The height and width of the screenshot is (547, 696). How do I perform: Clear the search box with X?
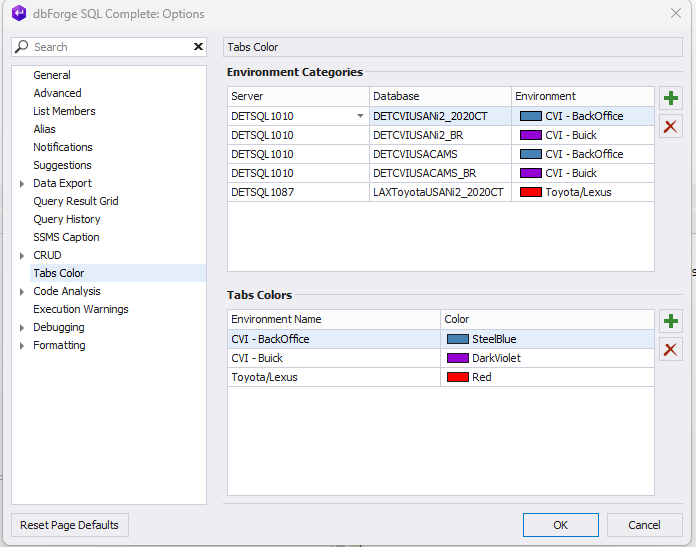click(x=198, y=47)
